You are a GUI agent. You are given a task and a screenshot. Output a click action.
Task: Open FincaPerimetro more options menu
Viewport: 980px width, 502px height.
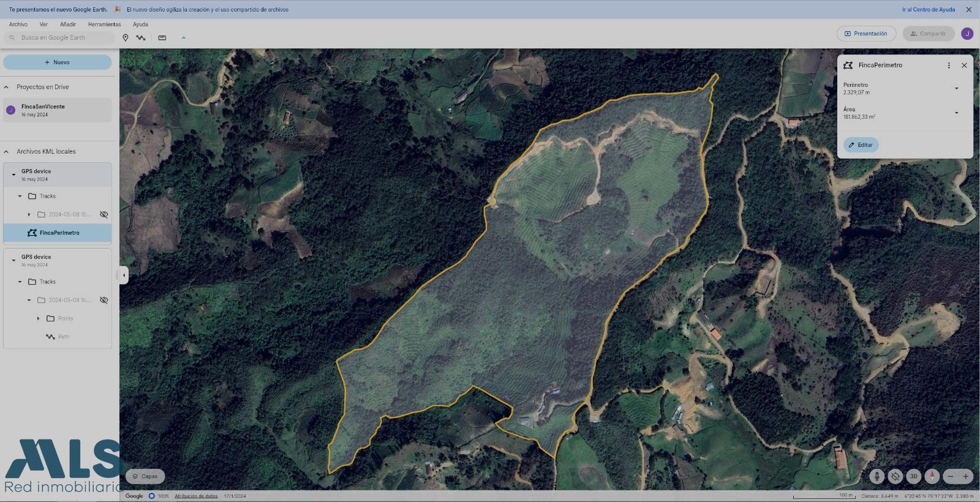(949, 66)
